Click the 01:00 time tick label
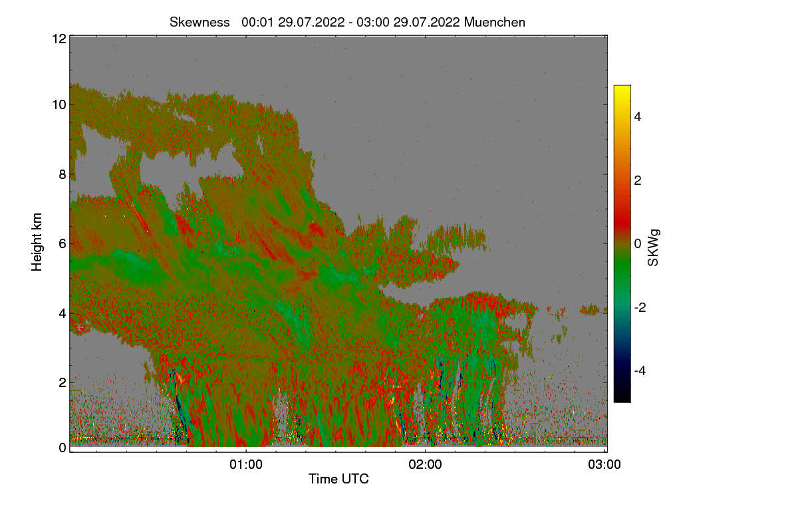 click(x=246, y=465)
